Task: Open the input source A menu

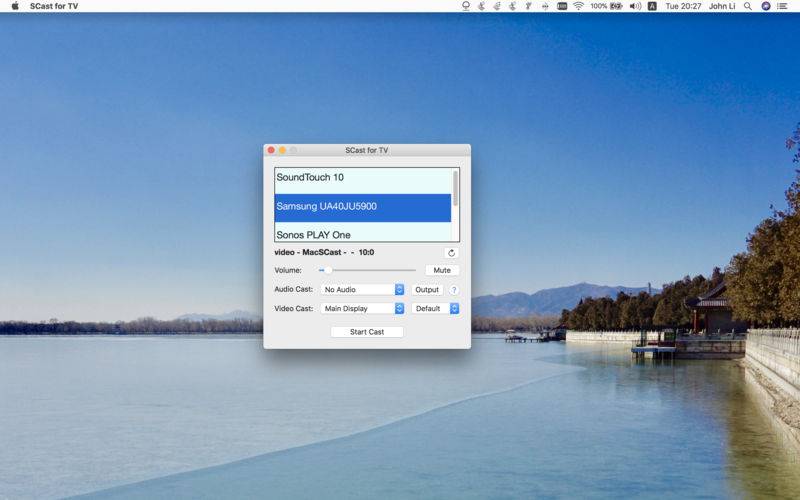Action: [652, 6]
